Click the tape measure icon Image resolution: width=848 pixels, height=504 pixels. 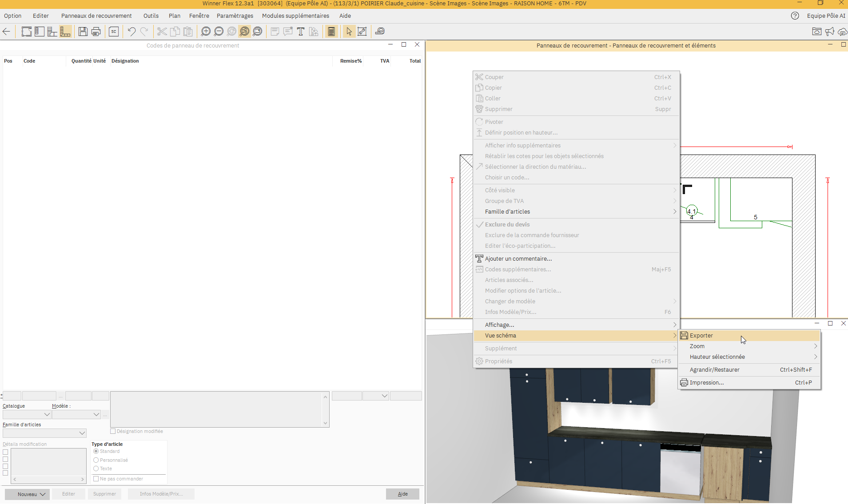380,32
